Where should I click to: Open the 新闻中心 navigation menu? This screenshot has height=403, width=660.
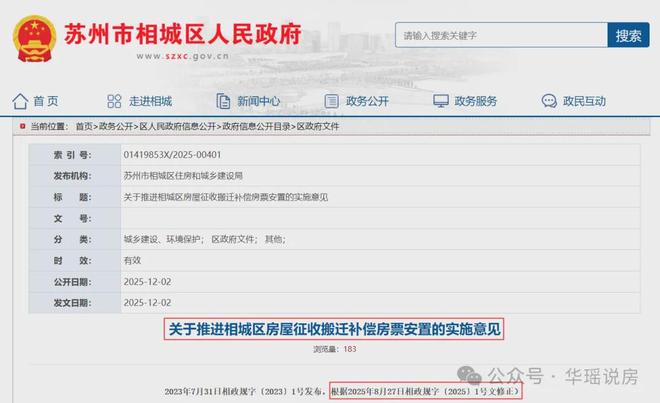tap(258, 101)
